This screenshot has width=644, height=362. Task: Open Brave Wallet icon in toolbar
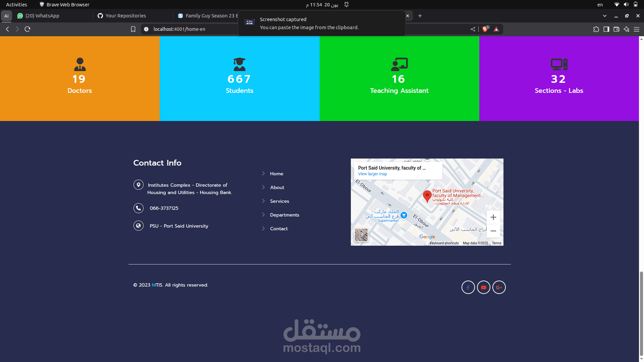(x=616, y=29)
